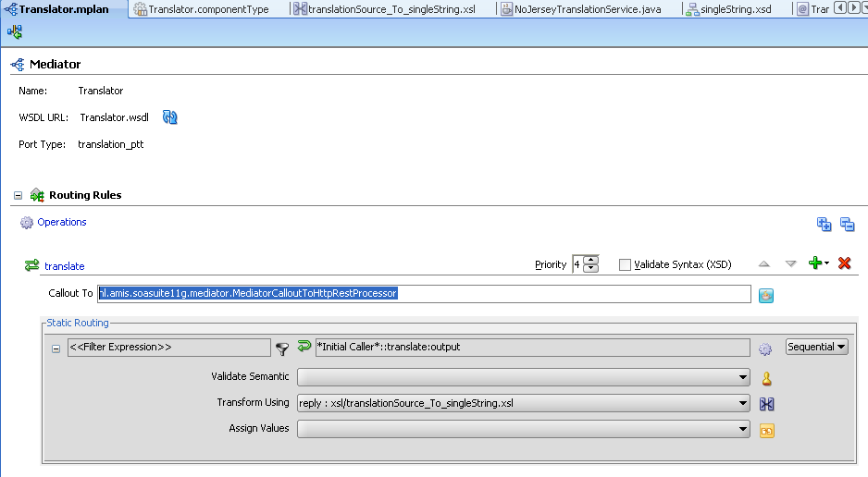The width and height of the screenshot is (868, 477).
Task: Click the Operations gear icon
Action: click(27, 222)
